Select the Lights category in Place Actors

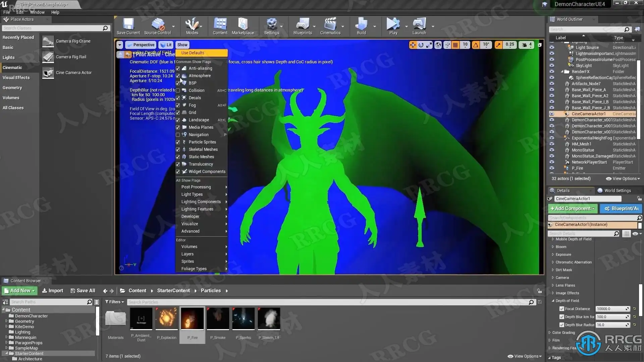click(x=9, y=58)
